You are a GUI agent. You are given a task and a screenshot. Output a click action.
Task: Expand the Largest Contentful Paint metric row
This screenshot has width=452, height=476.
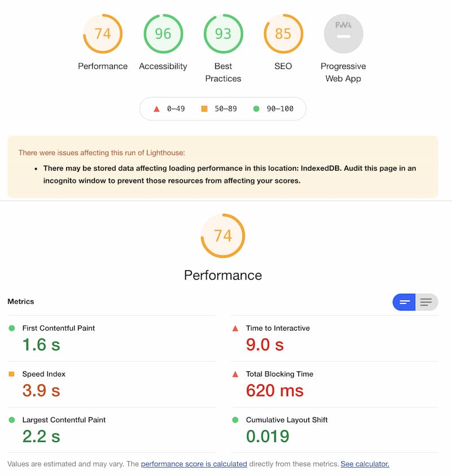[x=112, y=430]
